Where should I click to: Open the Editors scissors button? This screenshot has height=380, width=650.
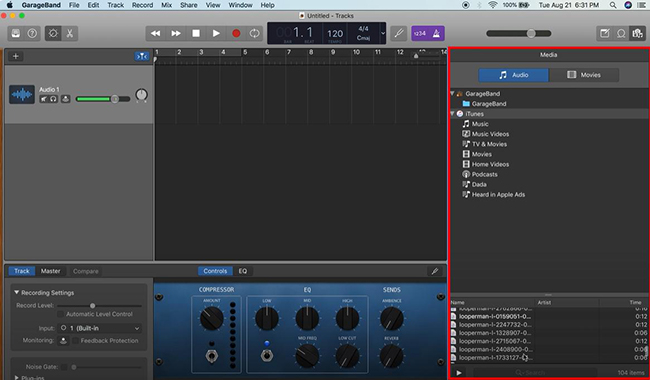click(x=70, y=34)
